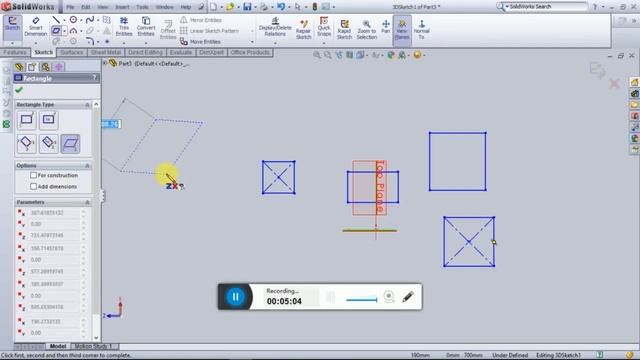Adjust the recorder volume slider
The height and width of the screenshot is (360, 640).
click(362, 299)
